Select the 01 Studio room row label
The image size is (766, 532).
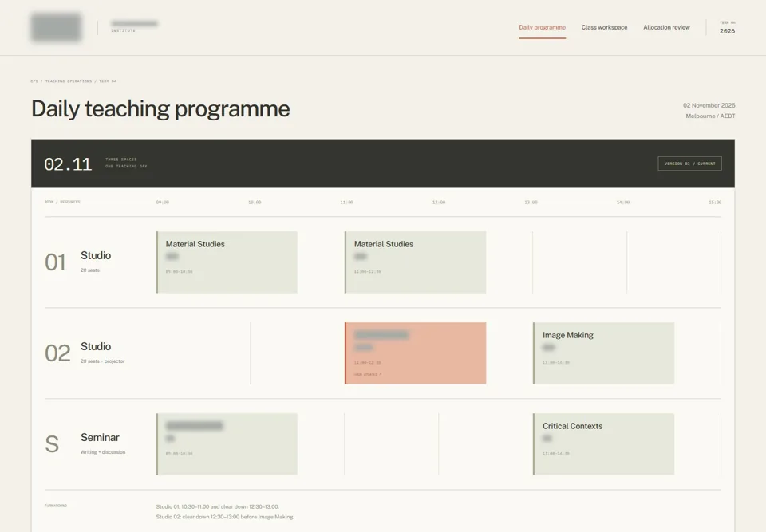[78, 262]
